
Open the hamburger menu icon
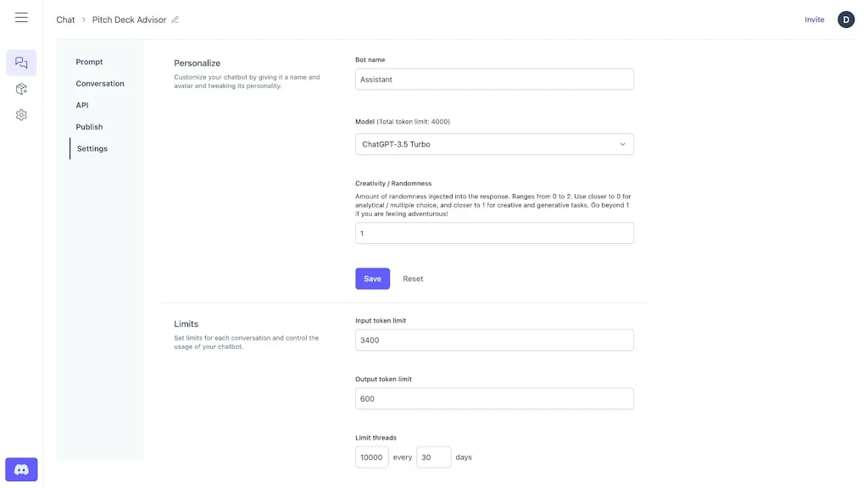(21, 18)
